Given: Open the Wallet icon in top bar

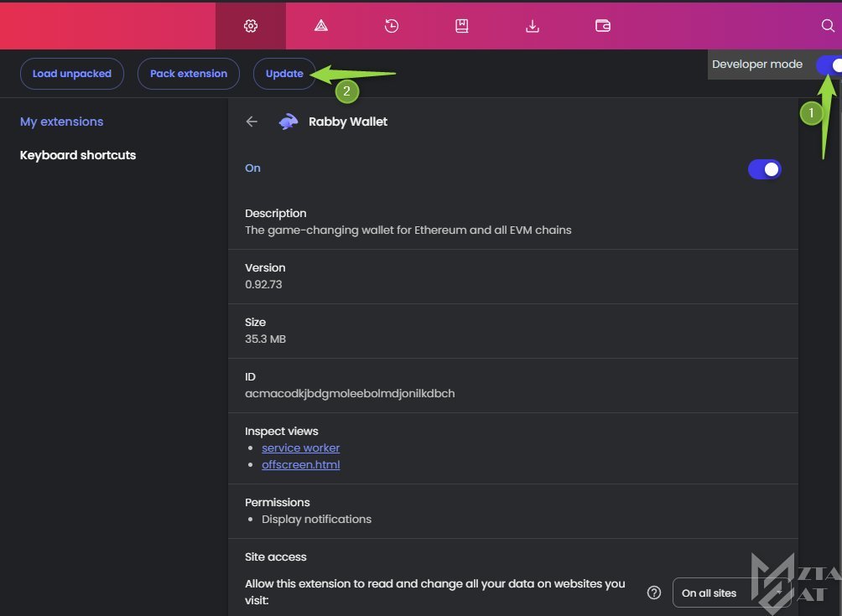Looking at the screenshot, I should click(602, 26).
